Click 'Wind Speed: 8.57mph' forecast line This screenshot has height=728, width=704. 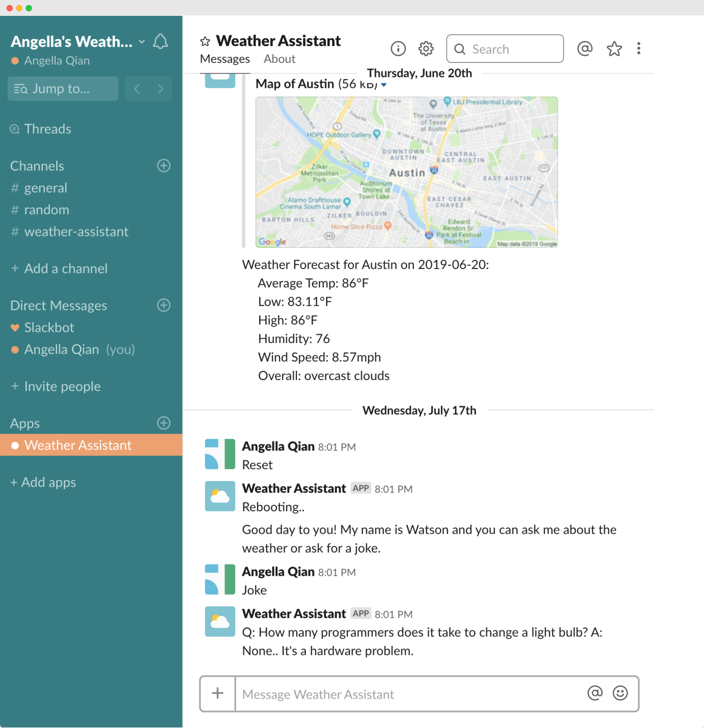[319, 358]
